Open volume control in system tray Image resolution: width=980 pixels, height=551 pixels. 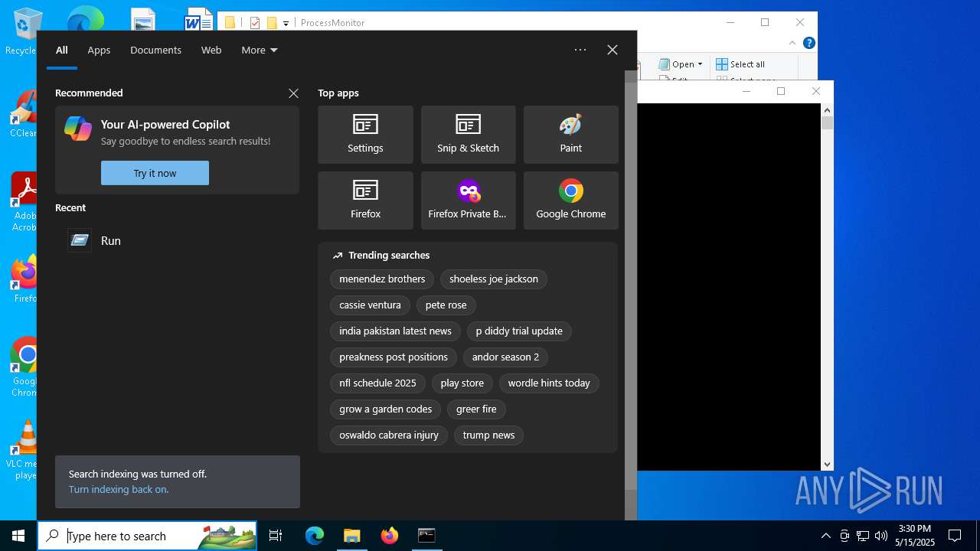(x=881, y=536)
